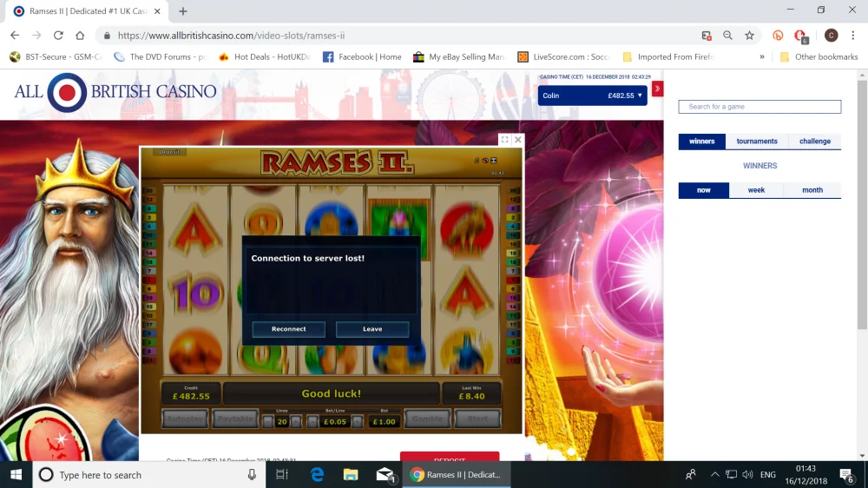Close the Ramses II browser tab
The width and height of the screenshot is (868, 488).
pyautogui.click(x=157, y=11)
